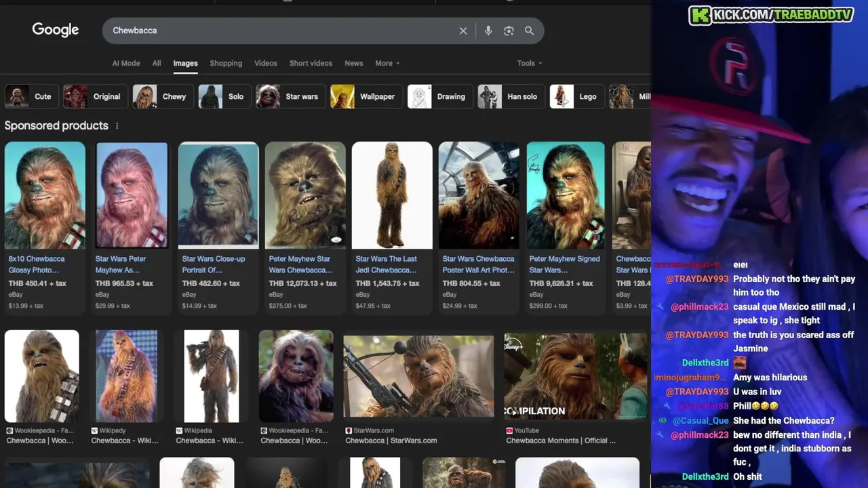This screenshot has height=488, width=868.
Task: Clear the search box with X icon
Action: point(463,30)
